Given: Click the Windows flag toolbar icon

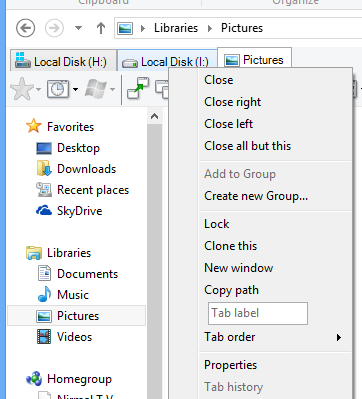Looking at the screenshot, I should [x=96, y=89].
